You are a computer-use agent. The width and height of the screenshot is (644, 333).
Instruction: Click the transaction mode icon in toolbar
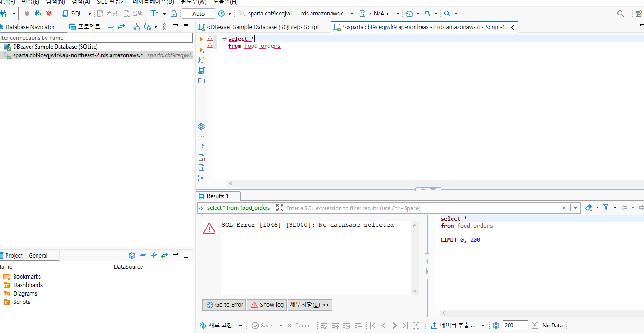tap(155, 14)
